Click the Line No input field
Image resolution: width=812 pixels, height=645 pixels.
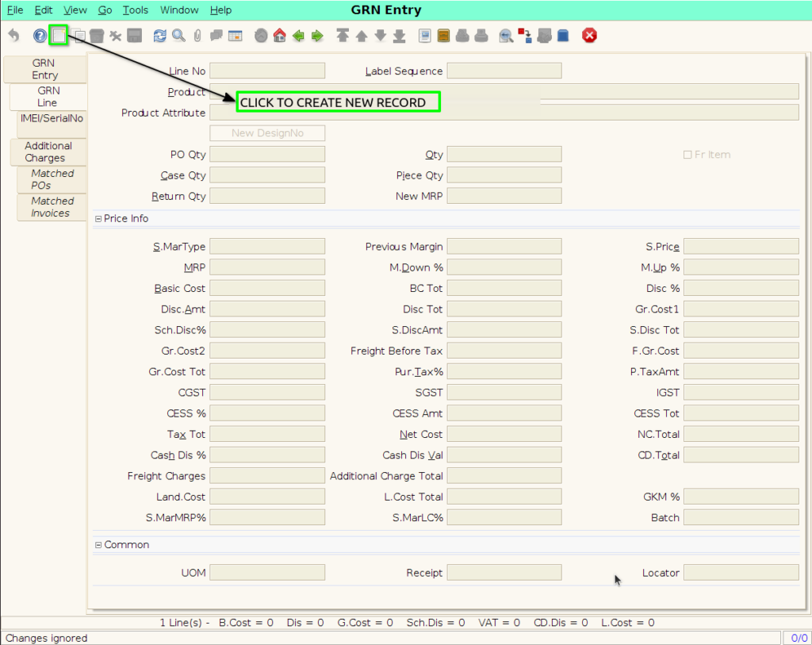coord(267,71)
